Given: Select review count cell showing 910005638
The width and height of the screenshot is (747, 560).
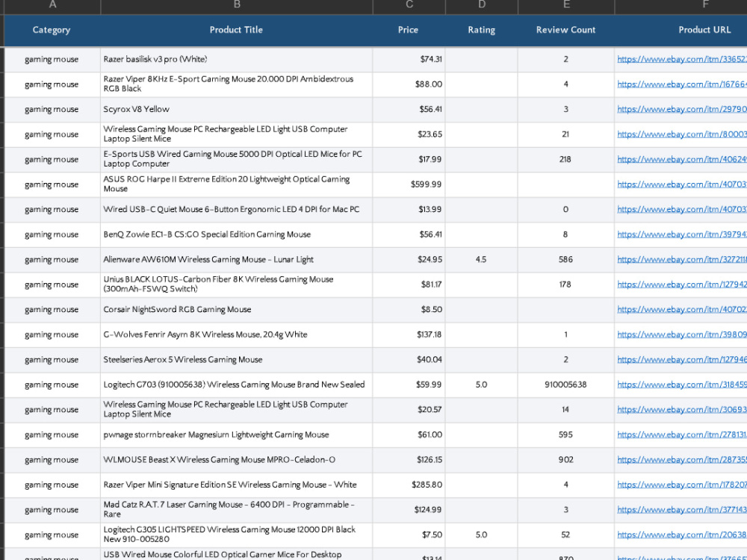Looking at the screenshot, I should tap(566, 385).
